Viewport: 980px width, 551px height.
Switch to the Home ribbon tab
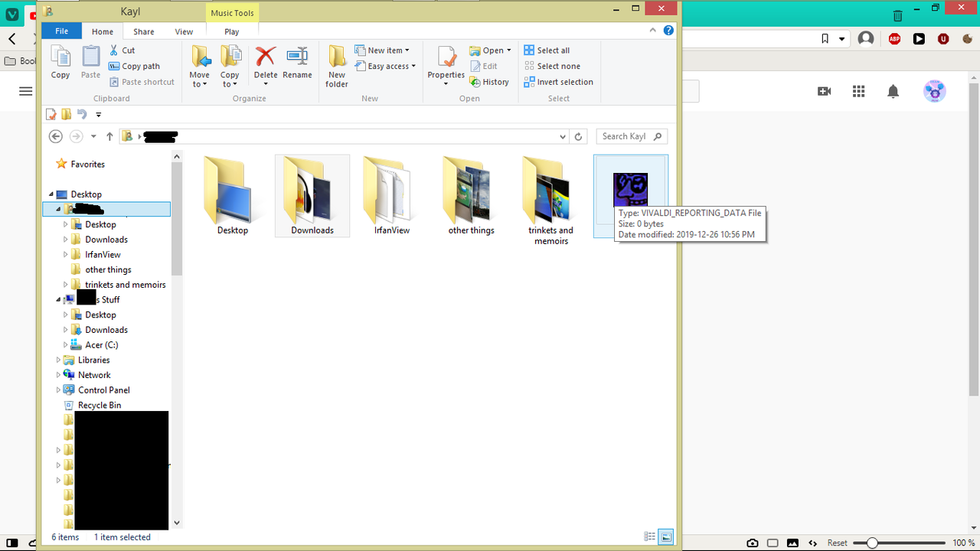[103, 31]
